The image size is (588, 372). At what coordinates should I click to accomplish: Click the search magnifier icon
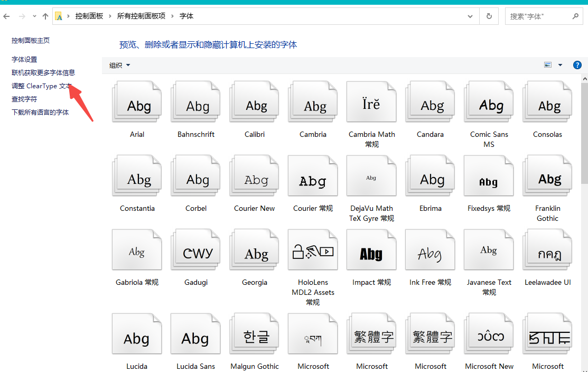tap(575, 16)
